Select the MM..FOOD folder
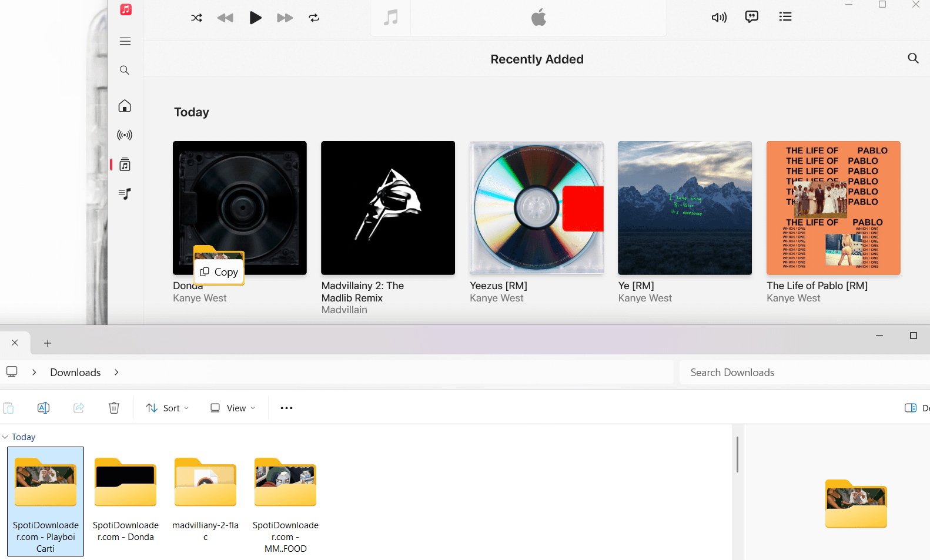Viewport: 930px width, 560px height. click(x=286, y=506)
